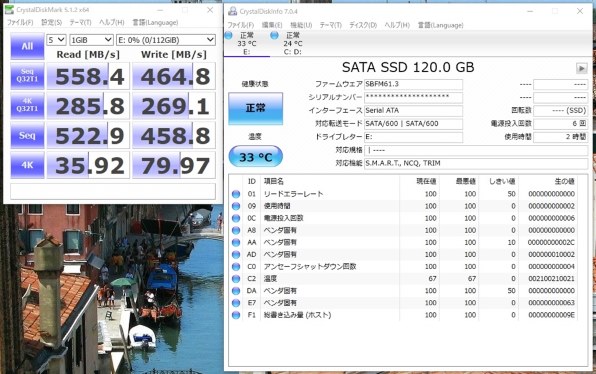
Task: Click the CrystalDiskMark title bar icon
Action: pos(9,10)
